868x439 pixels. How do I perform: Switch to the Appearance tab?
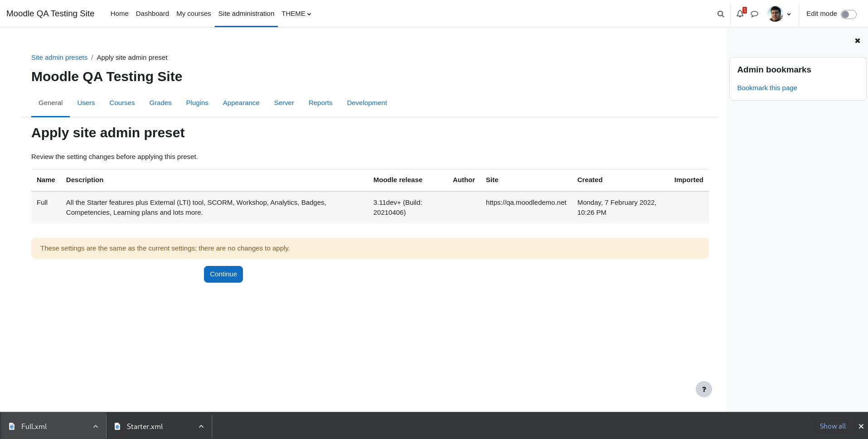pyautogui.click(x=241, y=103)
